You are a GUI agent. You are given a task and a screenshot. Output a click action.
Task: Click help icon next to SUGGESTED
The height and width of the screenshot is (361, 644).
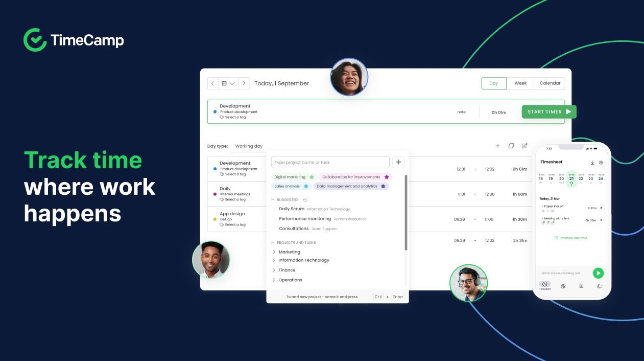[x=305, y=200]
